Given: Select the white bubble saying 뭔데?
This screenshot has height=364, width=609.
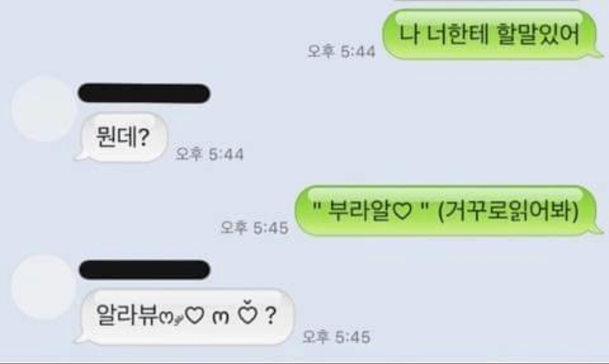Looking at the screenshot, I should coord(122,138).
